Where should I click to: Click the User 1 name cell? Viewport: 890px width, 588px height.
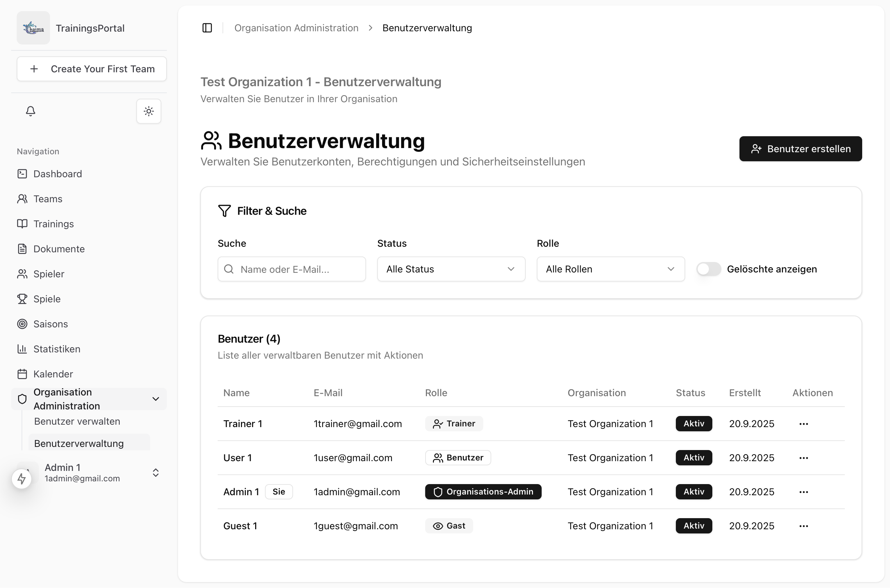click(237, 458)
